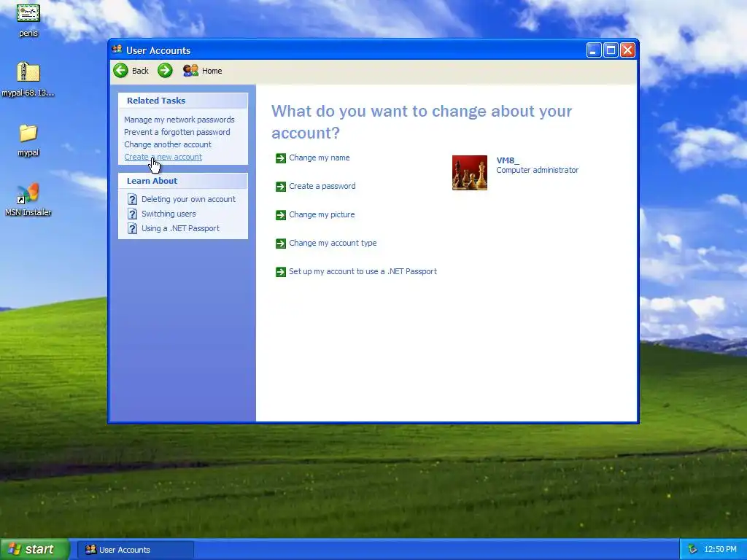Open Deleting your own account help topic
The height and width of the screenshot is (560, 747).
188,199
